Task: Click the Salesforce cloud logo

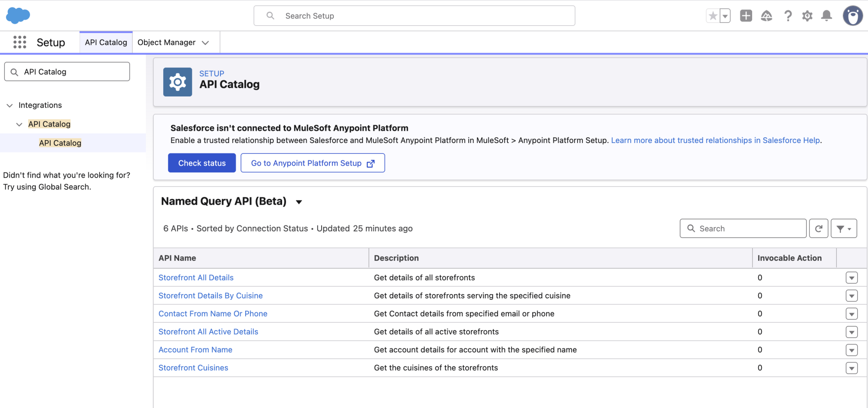Action: tap(18, 16)
